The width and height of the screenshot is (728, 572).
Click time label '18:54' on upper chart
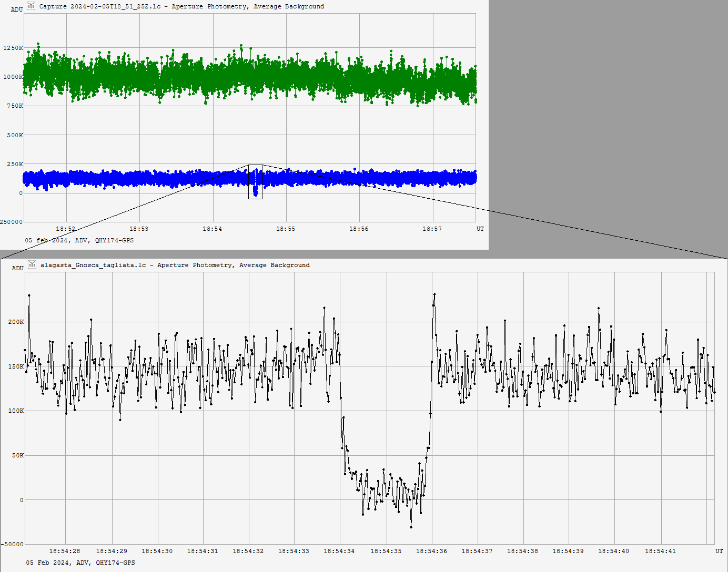[212, 229]
